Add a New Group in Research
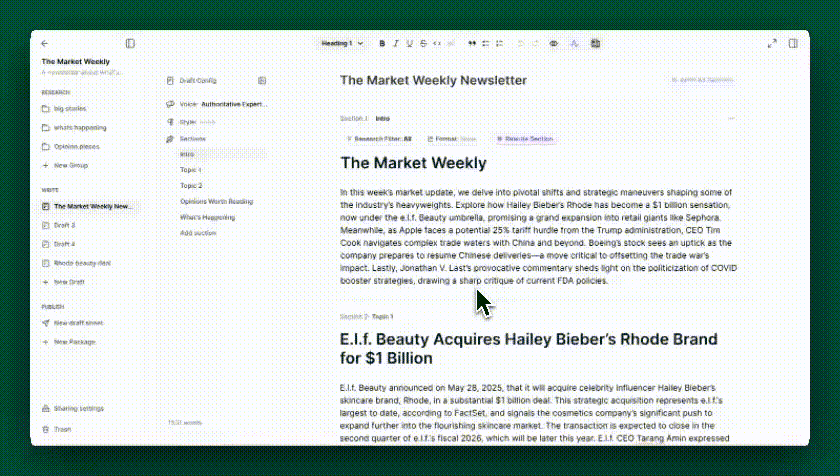Screen dimensions: 840x476 (70, 165)
